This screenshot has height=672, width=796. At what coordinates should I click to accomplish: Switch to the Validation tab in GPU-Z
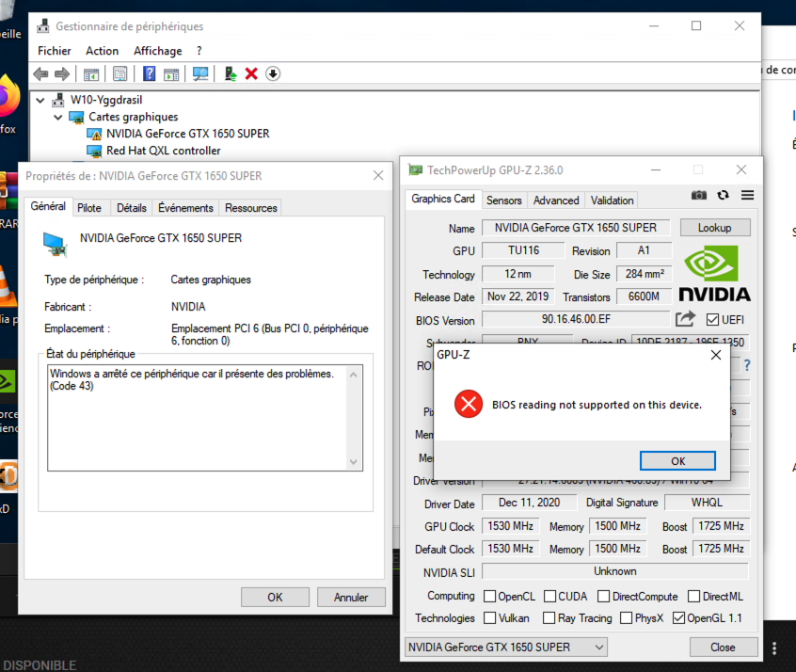[613, 200]
